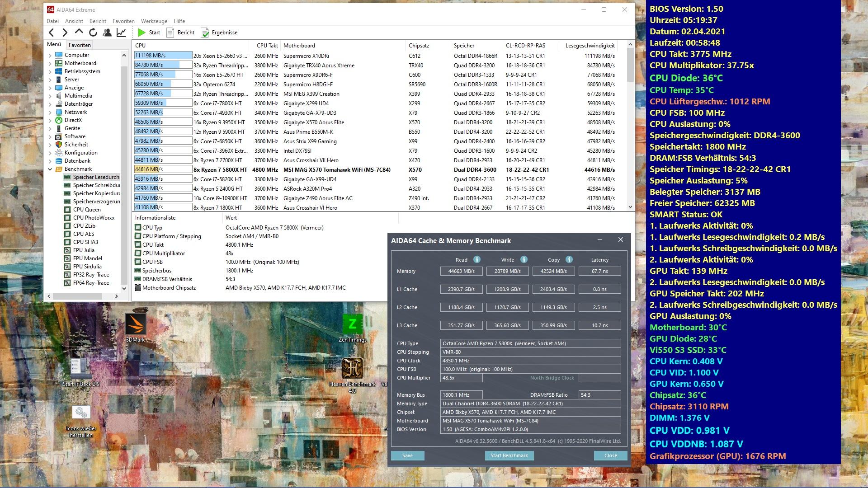Select the 8x Ryzen 7 5800X HT result row

tap(376, 170)
